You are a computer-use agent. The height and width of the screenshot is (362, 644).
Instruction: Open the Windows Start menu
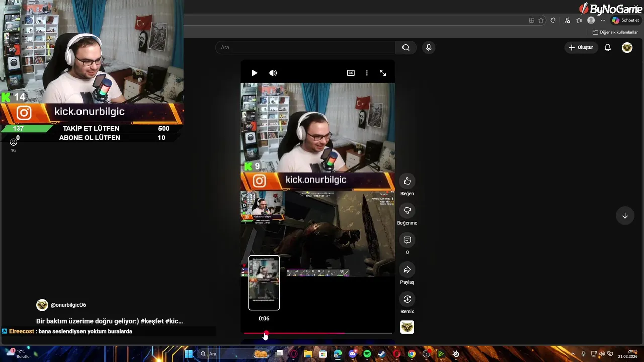pyautogui.click(x=189, y=354)
